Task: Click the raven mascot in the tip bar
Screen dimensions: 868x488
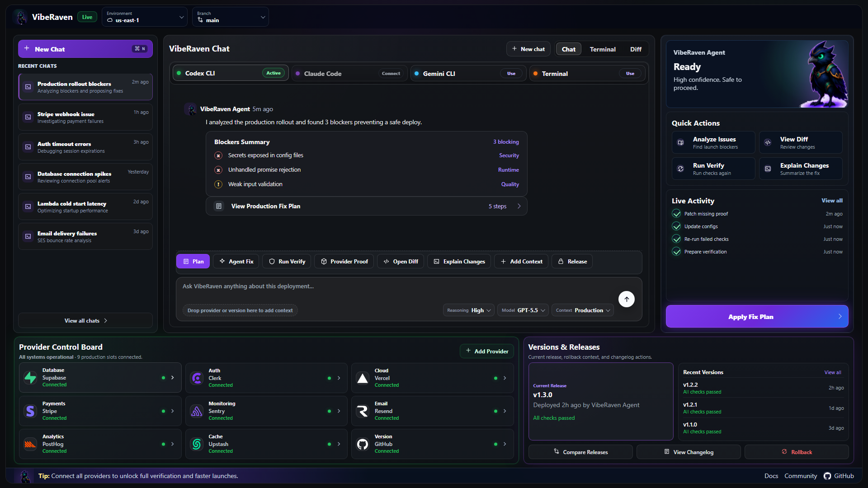Action: (25, 476)
